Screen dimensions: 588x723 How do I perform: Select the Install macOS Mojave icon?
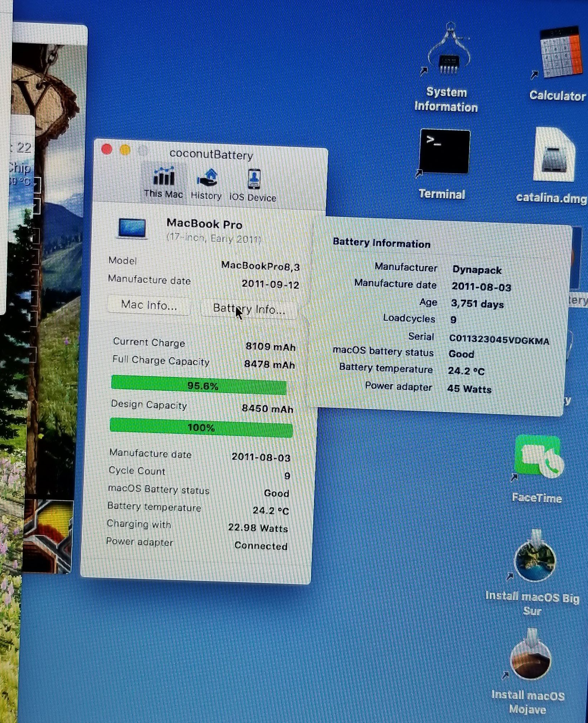pos(530,660)
